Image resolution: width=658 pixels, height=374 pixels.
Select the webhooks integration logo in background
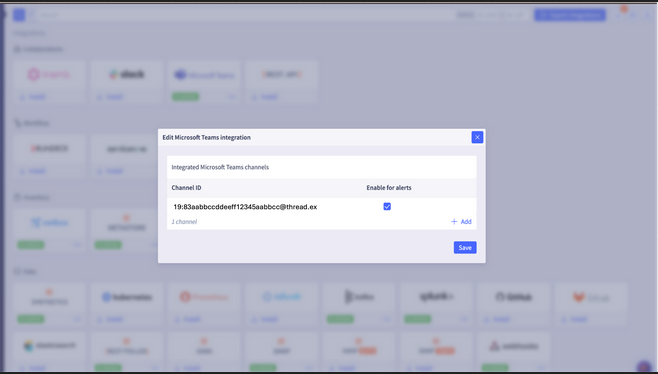click(513, 346)
